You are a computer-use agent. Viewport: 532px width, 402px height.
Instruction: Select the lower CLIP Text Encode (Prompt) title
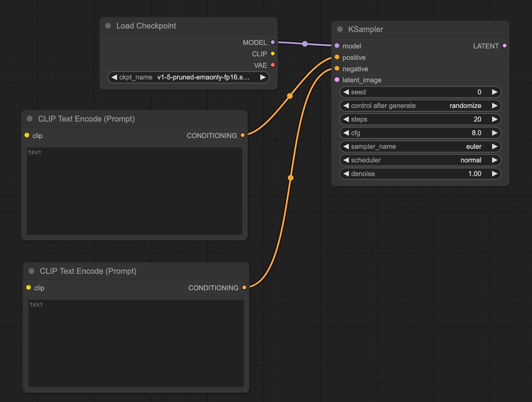[88, 271]
